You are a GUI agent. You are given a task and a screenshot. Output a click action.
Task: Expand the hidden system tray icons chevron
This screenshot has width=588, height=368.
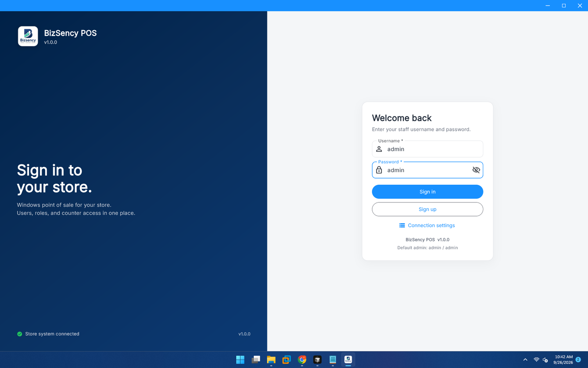tap(525, 360)
